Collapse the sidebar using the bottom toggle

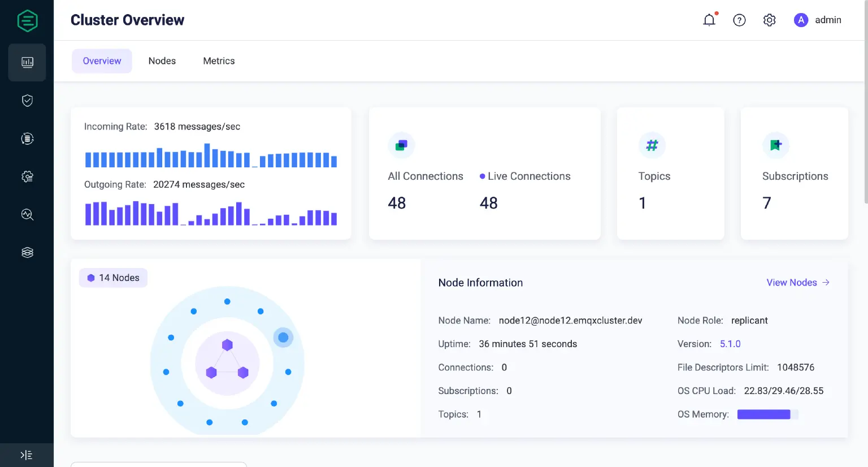click(x=26, y=455)
